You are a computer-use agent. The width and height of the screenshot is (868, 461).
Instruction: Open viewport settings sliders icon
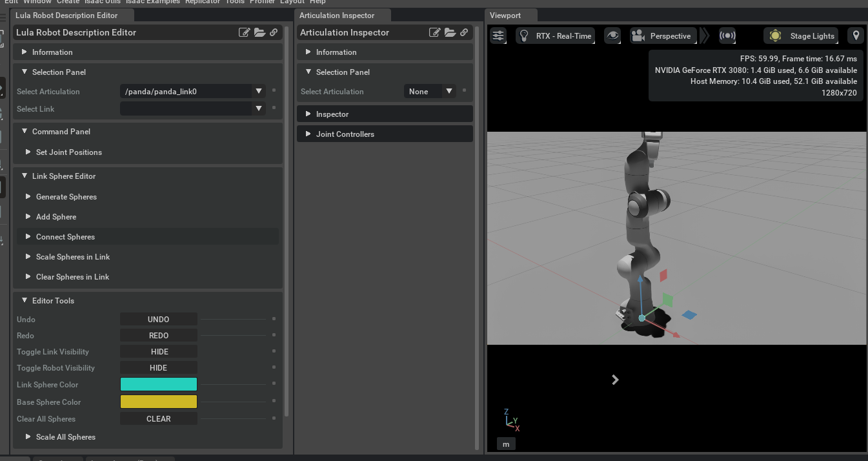(498, 36)
